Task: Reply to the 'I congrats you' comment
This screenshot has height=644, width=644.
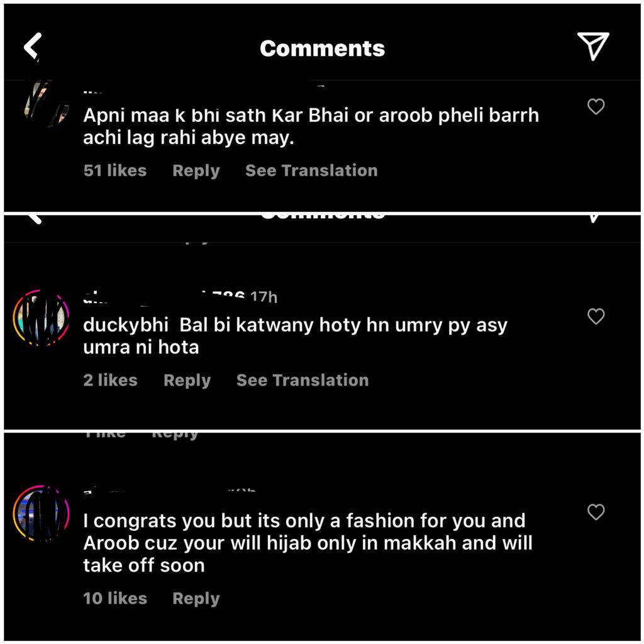Action: click(x=196, y=599)
